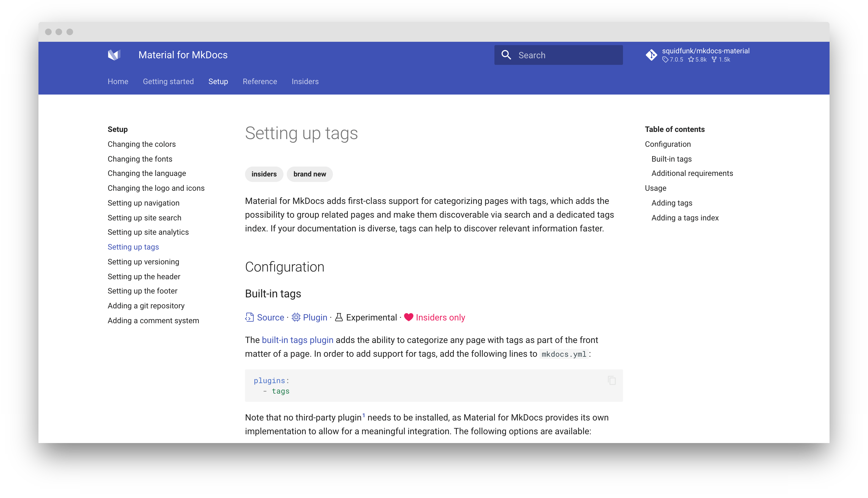The width and height of the screenshot is (868, 498).
Task: Open Setting up versioning in sidebar
Action: 143,262
